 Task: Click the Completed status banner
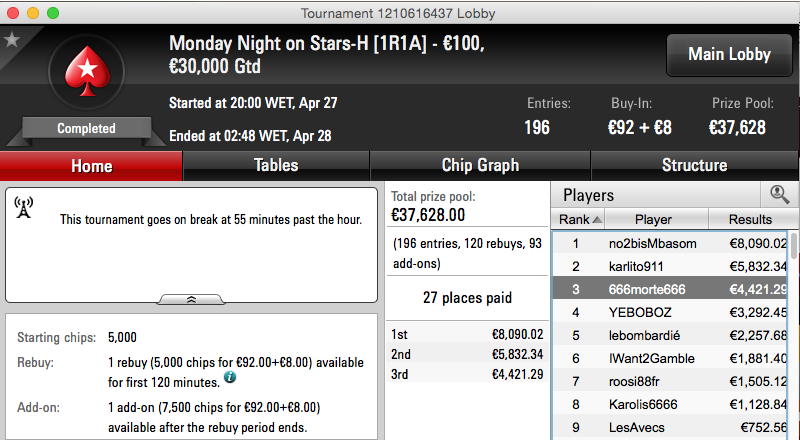click(x=86, y=128)
